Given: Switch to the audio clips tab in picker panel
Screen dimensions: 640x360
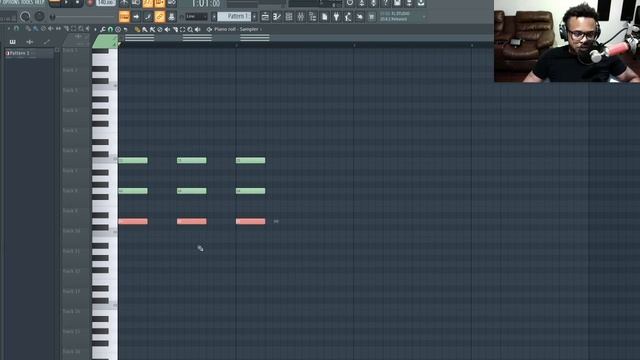Looking at the screenshot, I should click(x=30, y=42).
